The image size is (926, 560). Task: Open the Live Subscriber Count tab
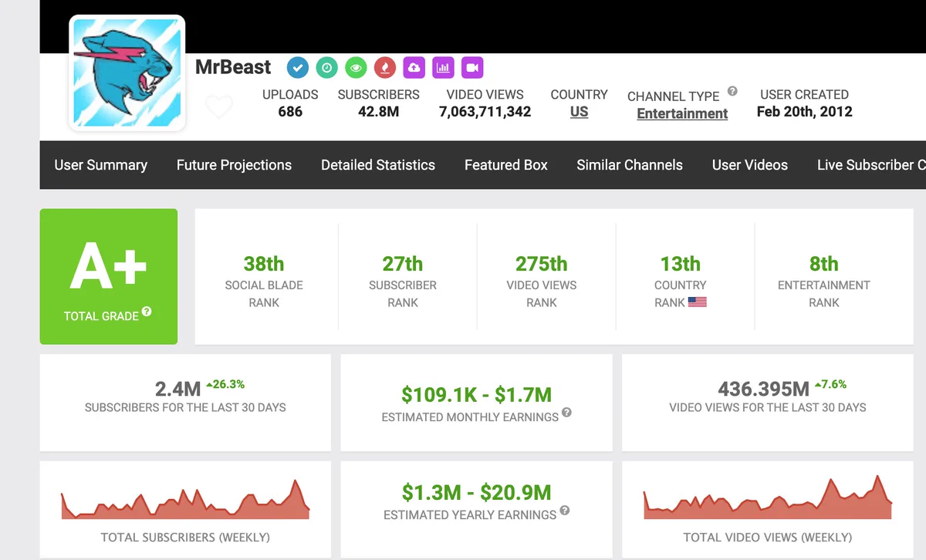(871, 165)
